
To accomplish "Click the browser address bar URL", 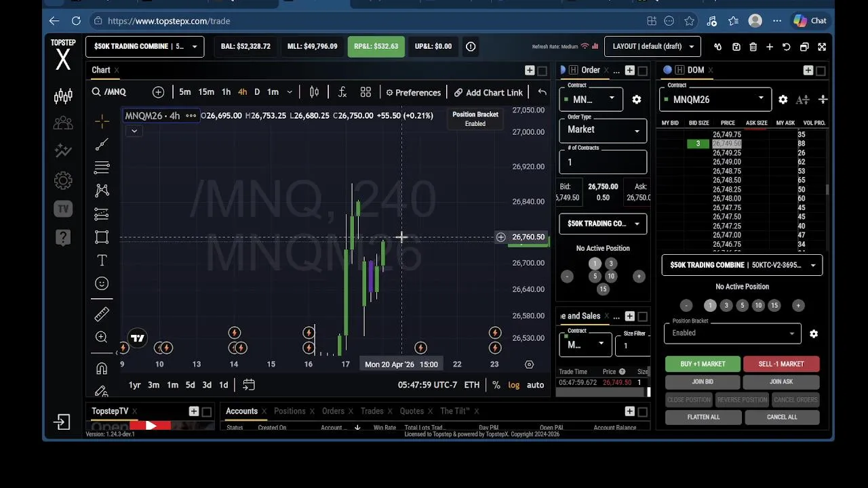I will 169,21.
